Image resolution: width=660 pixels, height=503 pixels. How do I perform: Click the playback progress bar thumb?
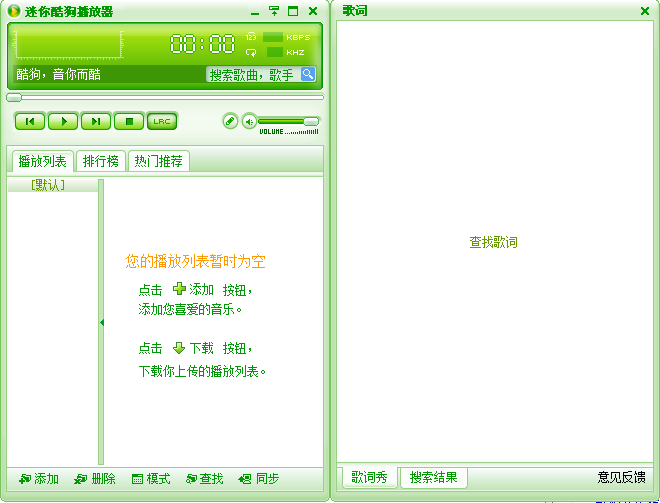pyautogui.click(x=14, y=98)
